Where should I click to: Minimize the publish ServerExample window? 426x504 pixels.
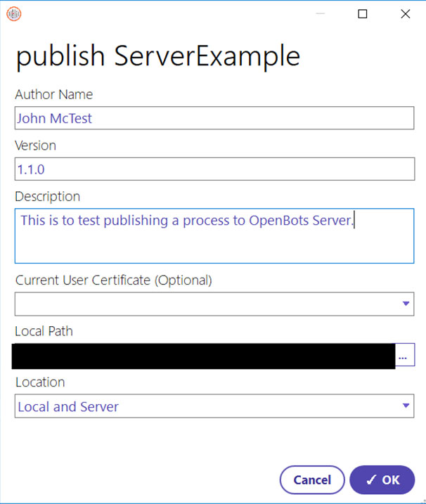point(321,14)
